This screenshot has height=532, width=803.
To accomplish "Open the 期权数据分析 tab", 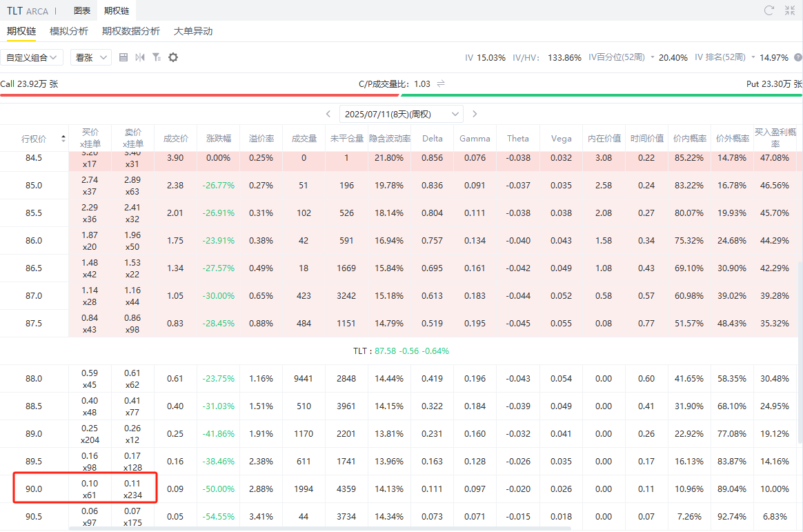I will (x=130, y=31).
